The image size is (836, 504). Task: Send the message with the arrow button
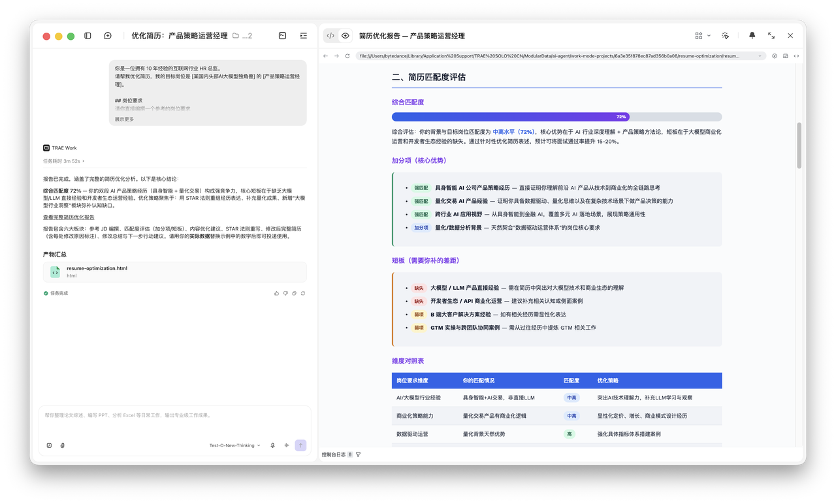pos(300,445)
